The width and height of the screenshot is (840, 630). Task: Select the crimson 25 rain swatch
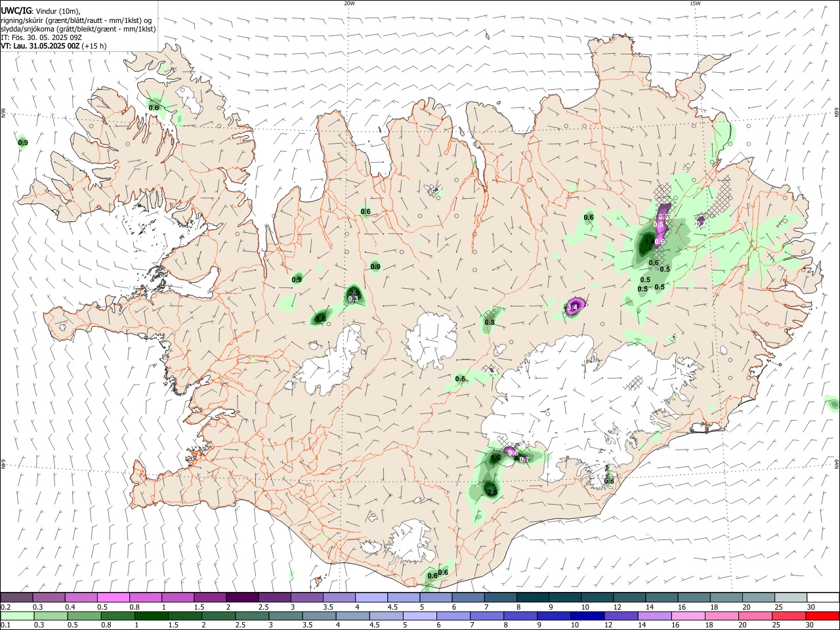click(789, 616)
